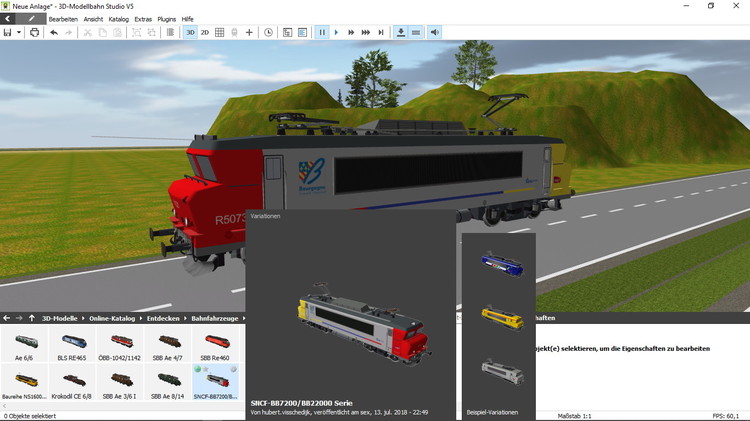Set simulation to double fast-forward speed
750x421 pixels.
351,33
